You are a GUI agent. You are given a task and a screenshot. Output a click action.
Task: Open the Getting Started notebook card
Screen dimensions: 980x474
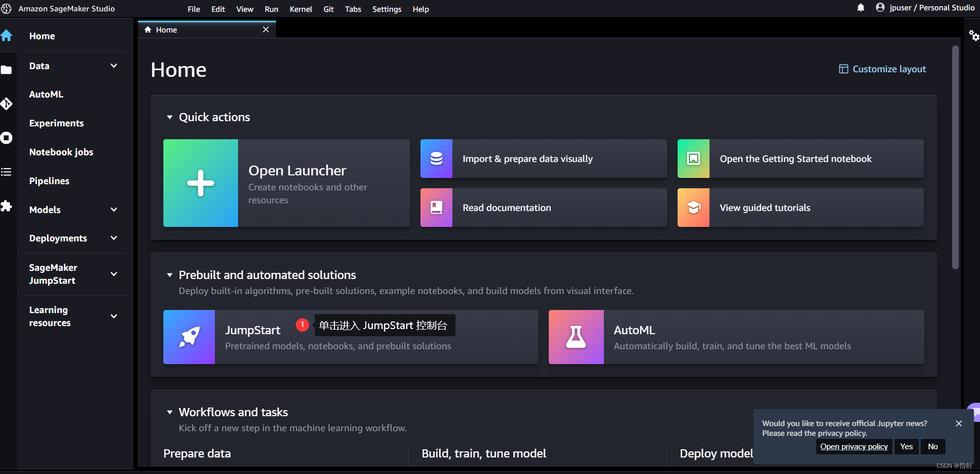point(801,159)
